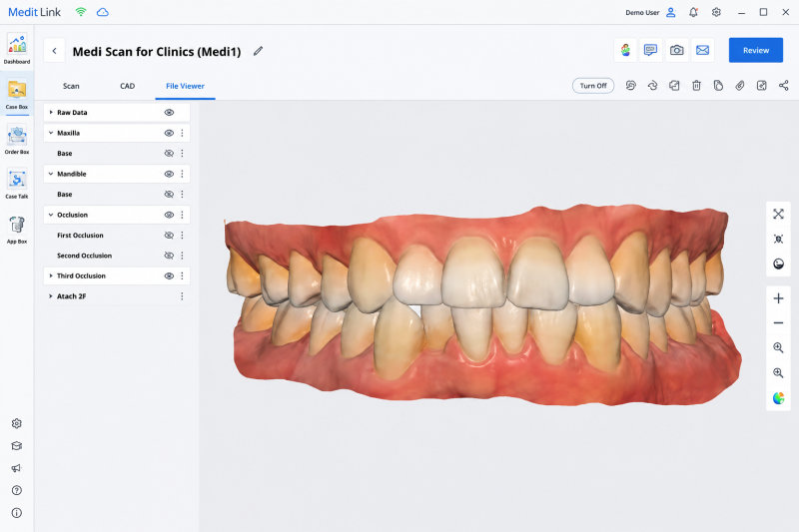799x532 pixels.
Task: Click the refresh sync icon in toolbar
Action: click(653, 86)
